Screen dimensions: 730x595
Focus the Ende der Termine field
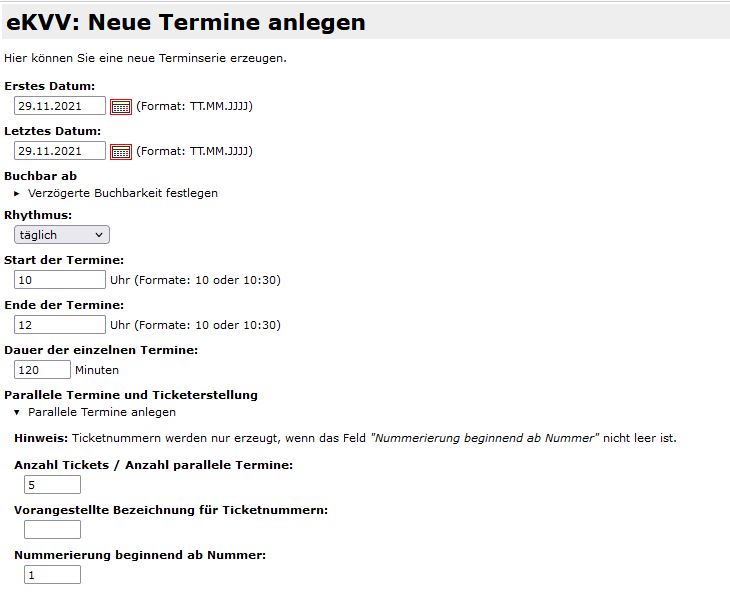(60, 325)
